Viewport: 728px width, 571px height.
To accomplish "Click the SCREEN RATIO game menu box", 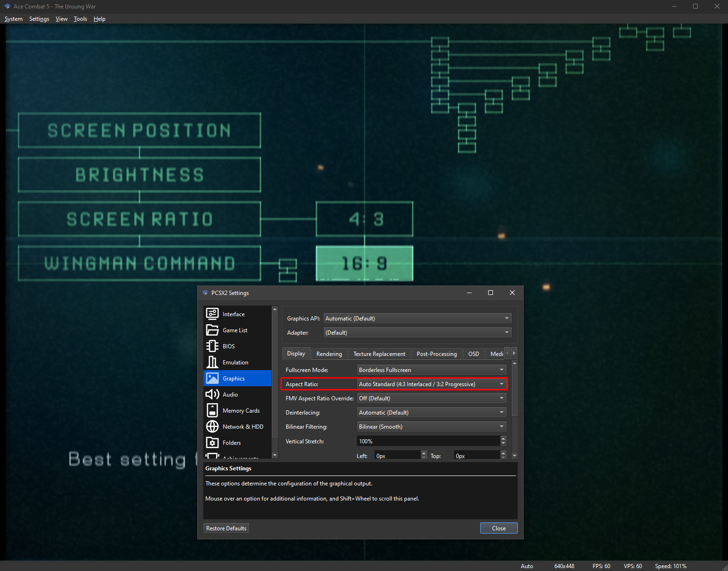I will tap(140, 219).
